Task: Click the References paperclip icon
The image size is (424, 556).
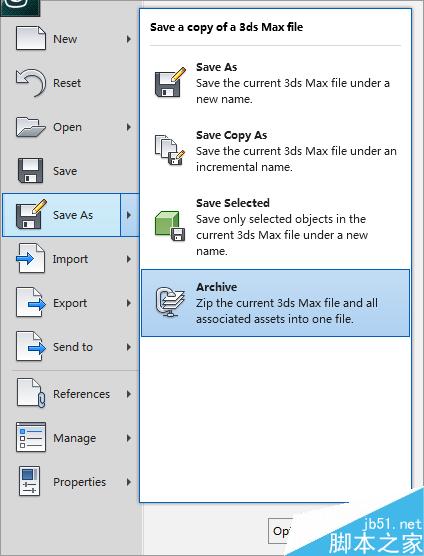Action: (31, 393)
